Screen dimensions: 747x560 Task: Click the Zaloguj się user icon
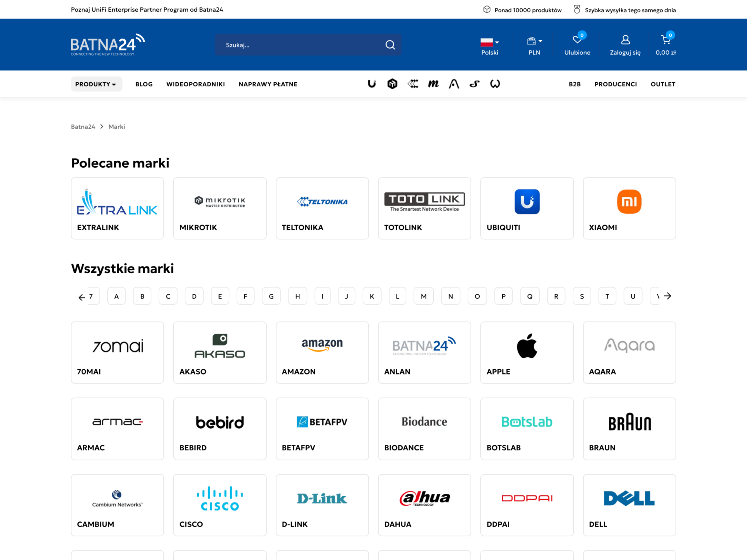[625, 39]
